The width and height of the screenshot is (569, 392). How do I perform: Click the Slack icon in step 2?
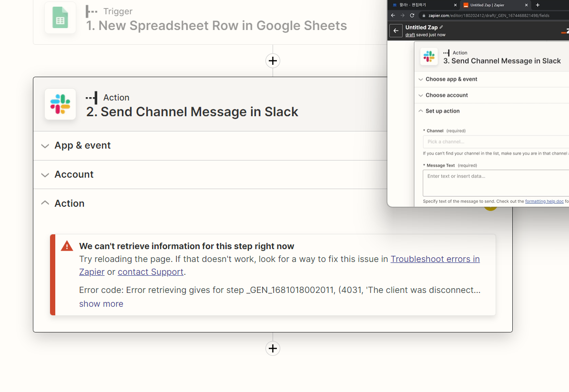click(x=60, y=104)
